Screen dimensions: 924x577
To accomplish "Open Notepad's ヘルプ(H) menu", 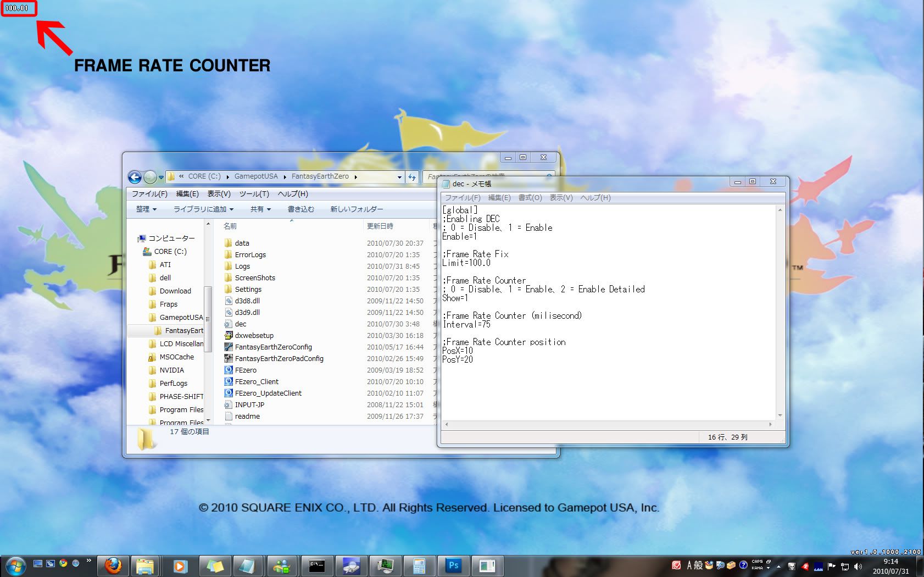I will pos(595,197).
